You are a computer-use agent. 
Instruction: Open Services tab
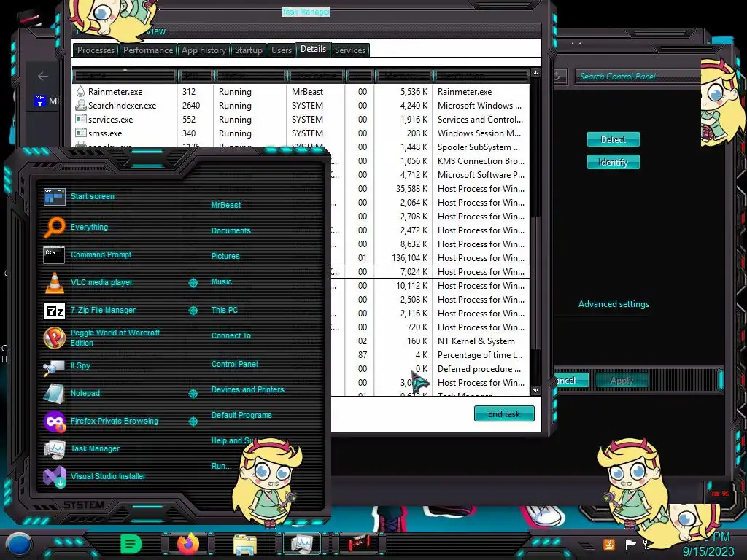pos(349,50)
